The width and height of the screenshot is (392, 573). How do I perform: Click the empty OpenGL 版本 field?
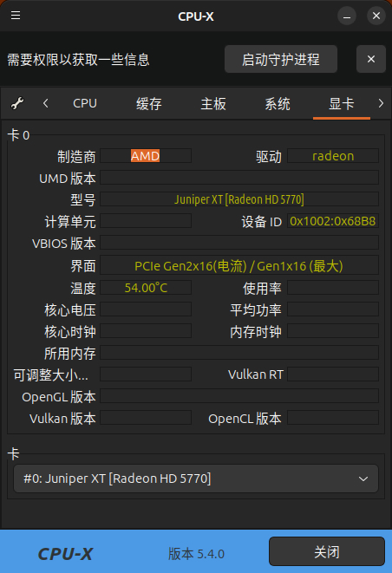(x=239, y=396)
